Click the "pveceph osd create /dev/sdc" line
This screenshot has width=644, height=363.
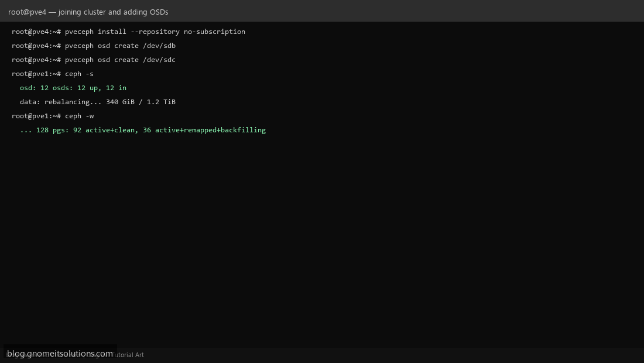tap(94, 60)
